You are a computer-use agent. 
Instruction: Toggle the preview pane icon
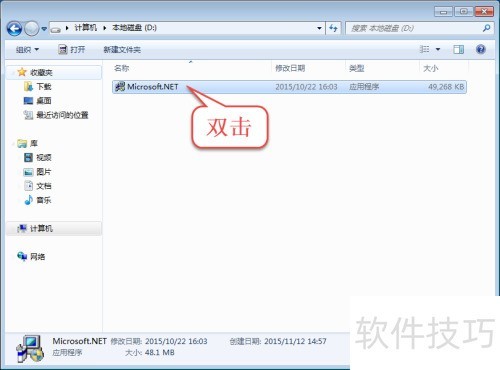coord(458,50)
